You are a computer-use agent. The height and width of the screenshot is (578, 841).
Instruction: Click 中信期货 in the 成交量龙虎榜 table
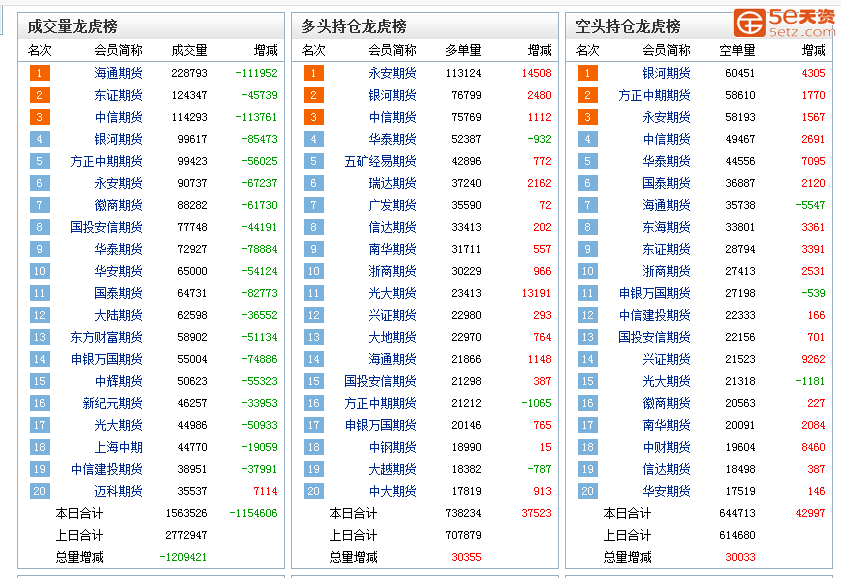click(118, 117)
